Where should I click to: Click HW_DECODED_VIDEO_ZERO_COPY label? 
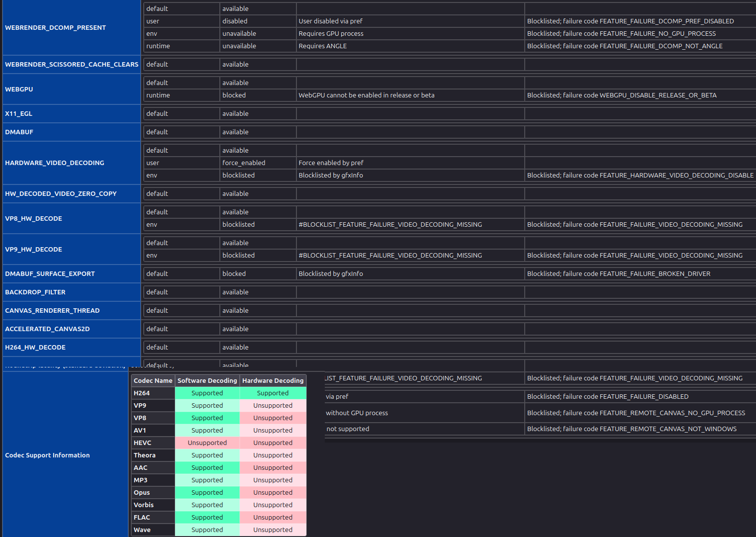coord(61,193)
